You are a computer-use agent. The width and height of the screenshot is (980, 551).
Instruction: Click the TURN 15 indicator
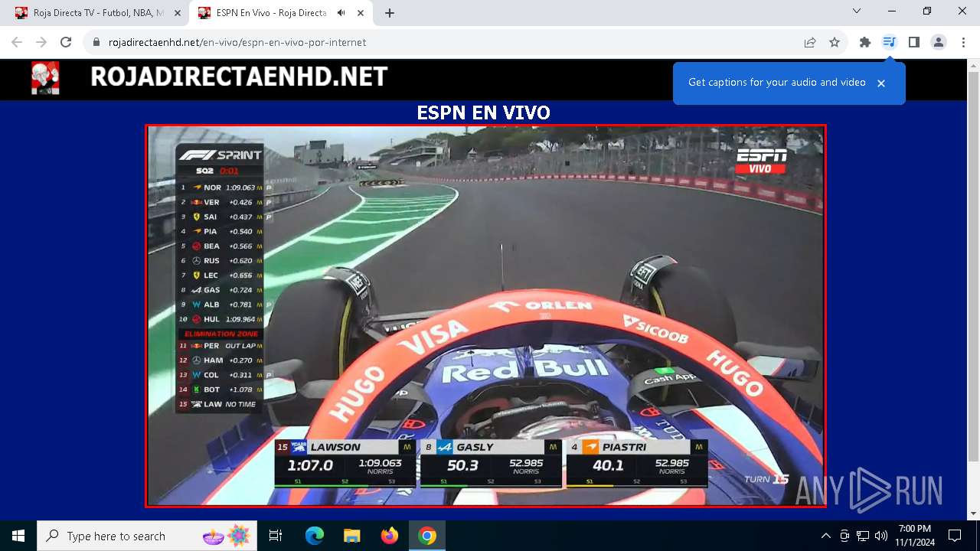[x=766, y=480]
